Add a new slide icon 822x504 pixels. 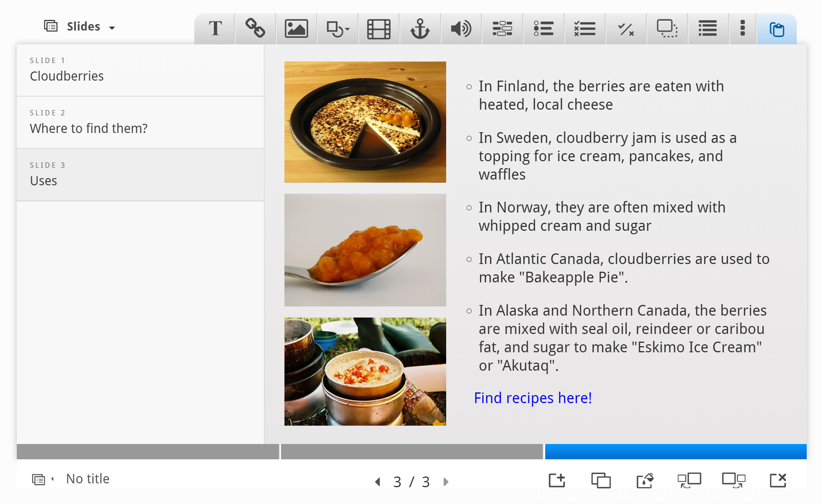click(557, 480)
